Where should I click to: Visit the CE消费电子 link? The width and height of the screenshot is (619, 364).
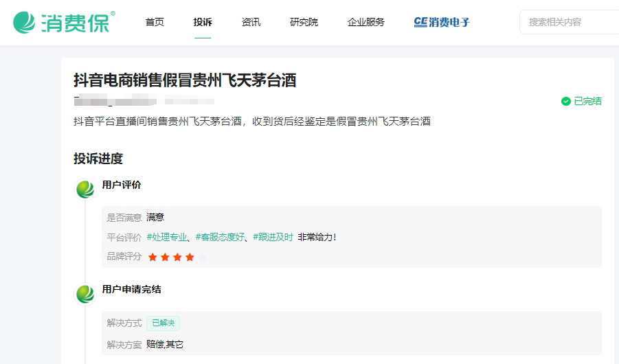coord(442,22)
